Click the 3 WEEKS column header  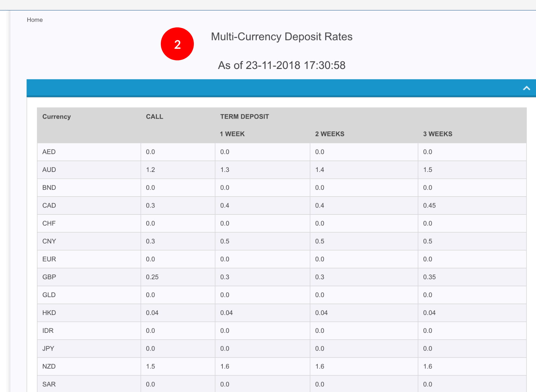(437, 134)
